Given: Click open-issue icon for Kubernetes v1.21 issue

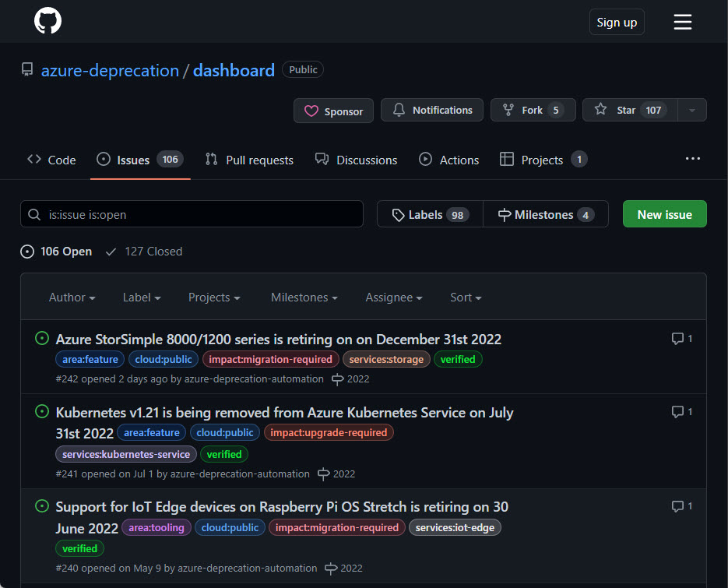Looking at the screenshot, I should pyautogui.click(x=42, y=411).
